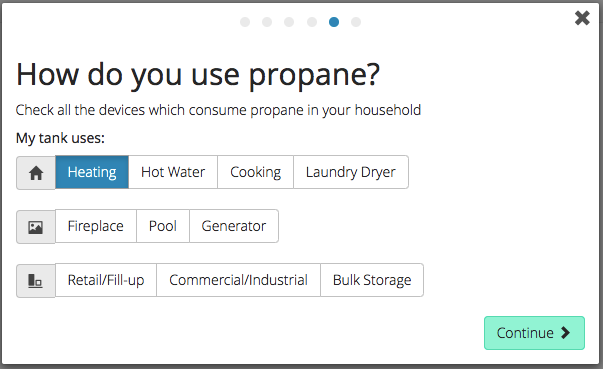The image size is (603, 369).
Task: Jump to the second step dot
Action: click(x=267, y=22)
